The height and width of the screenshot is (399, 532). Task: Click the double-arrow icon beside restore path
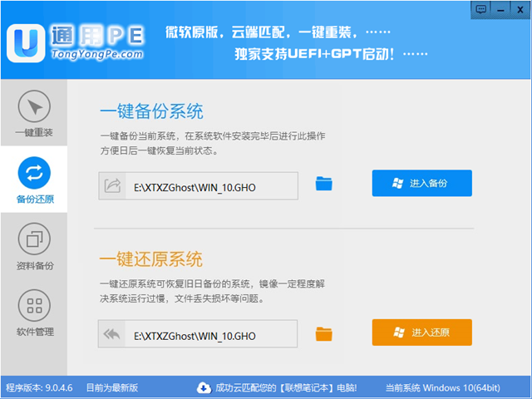[112, 334]
